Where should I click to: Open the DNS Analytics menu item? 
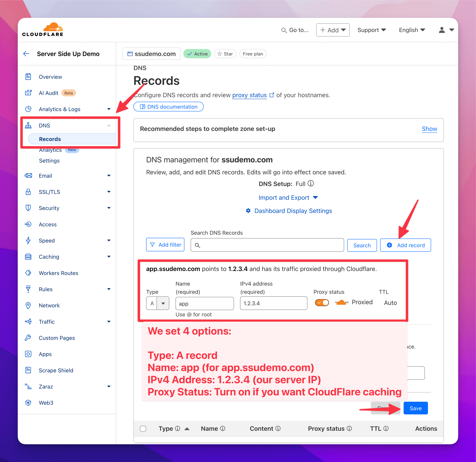(50, 149)
